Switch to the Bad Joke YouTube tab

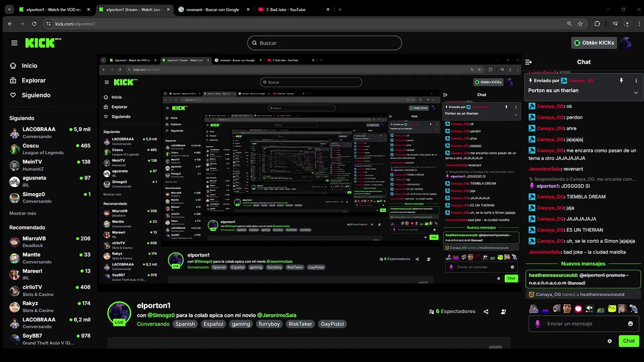[294, 10]
